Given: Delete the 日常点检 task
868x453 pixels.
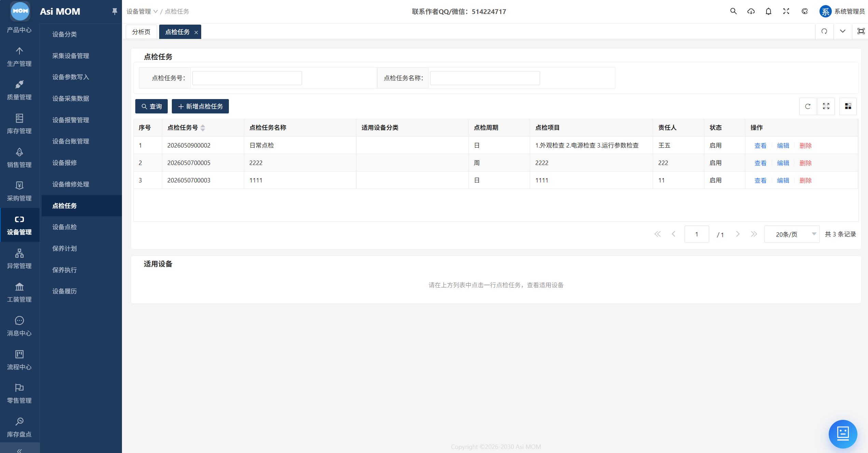Looking at the screenshot, I should [x=805, y=146].
